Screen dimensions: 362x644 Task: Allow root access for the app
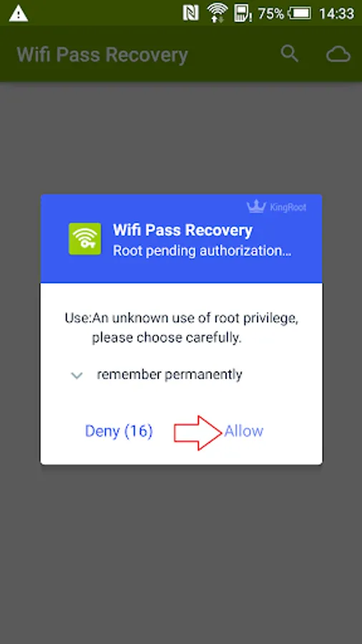[243, 431]
